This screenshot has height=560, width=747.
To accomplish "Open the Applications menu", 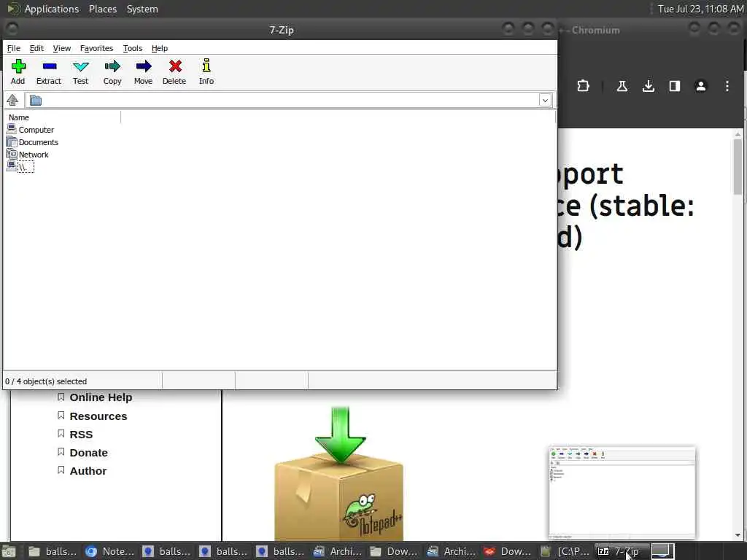I will point(52,9).
